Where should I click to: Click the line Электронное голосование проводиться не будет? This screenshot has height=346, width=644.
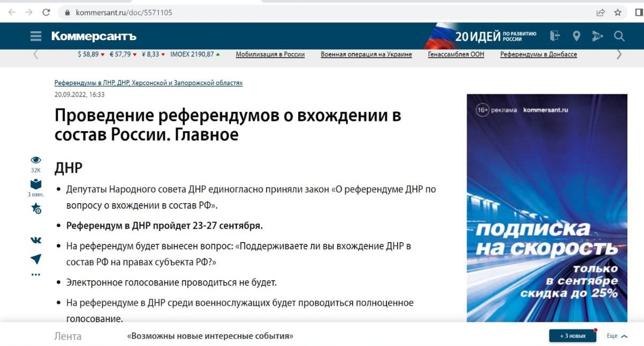(171, 282)
